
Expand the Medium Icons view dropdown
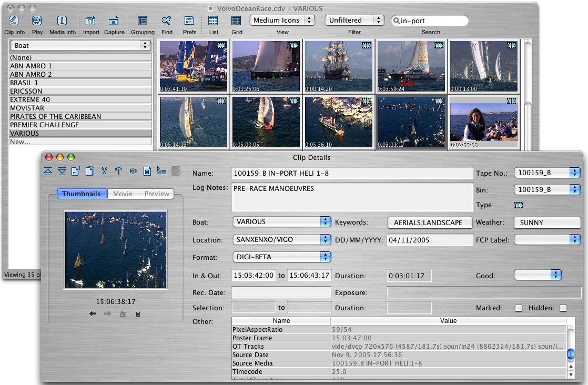click(x=283, y=21)
